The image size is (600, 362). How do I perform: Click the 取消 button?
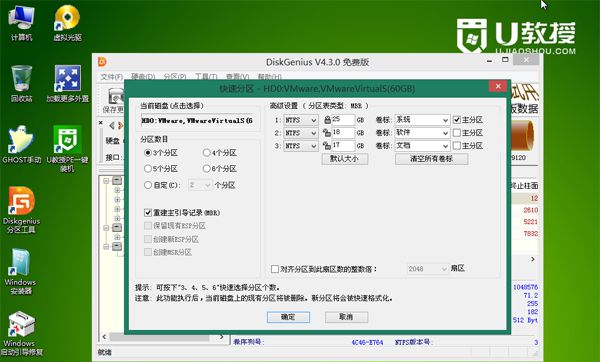point(346,317)
